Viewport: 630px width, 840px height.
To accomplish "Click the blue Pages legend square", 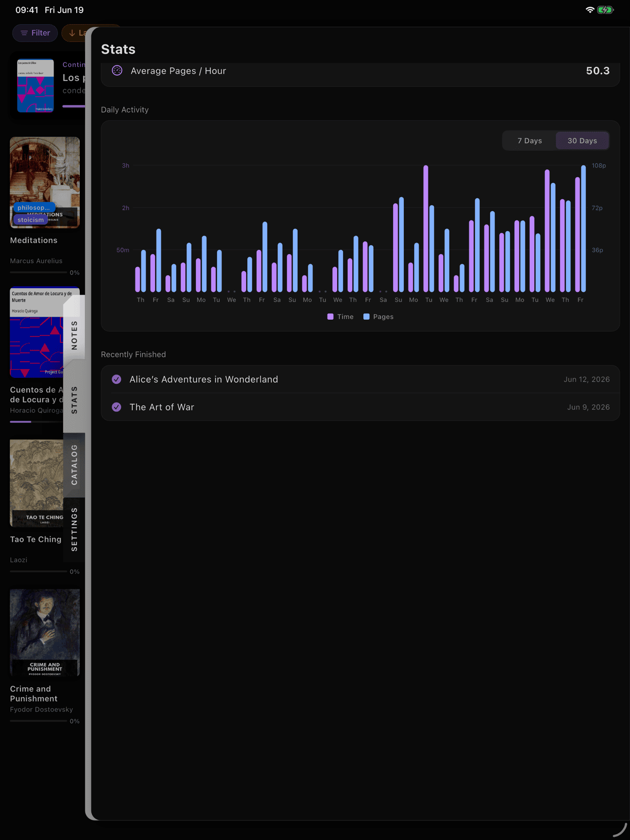I will coord(366,317).
